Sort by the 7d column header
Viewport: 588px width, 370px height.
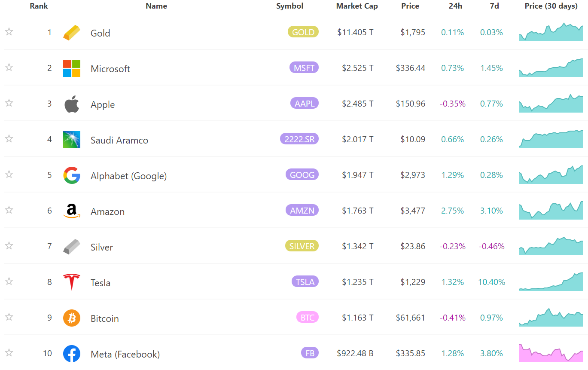point(494,6)
